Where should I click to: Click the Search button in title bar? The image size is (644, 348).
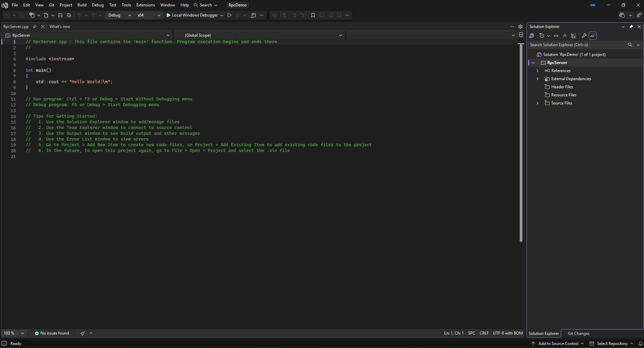click(205, 5)
